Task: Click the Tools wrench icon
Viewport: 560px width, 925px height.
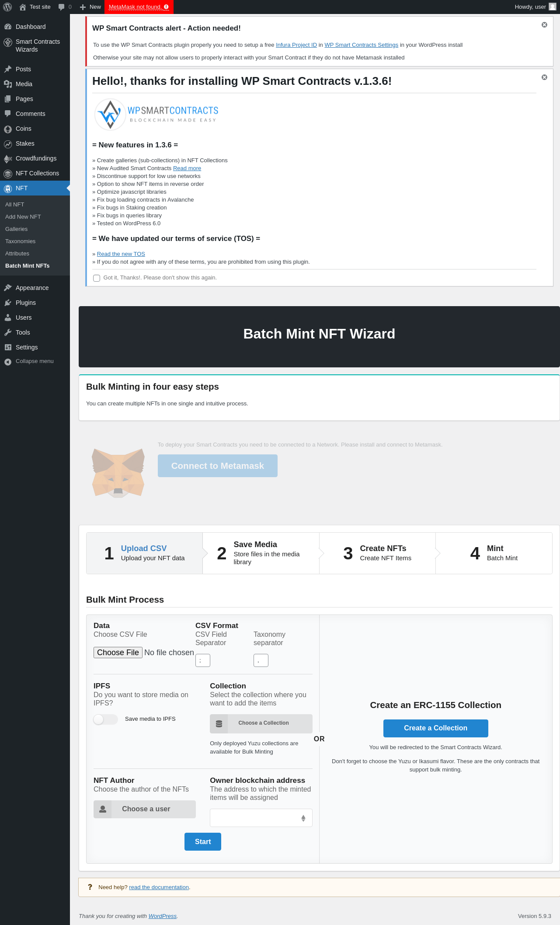Action: 8,332
